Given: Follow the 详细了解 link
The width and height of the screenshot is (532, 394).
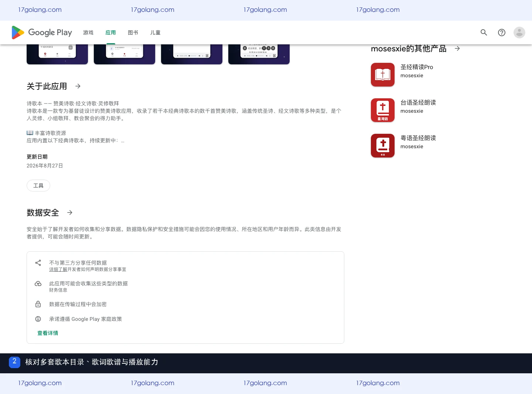Looking at the screenshot, I should pyautogui.click(x=58, y=269).
